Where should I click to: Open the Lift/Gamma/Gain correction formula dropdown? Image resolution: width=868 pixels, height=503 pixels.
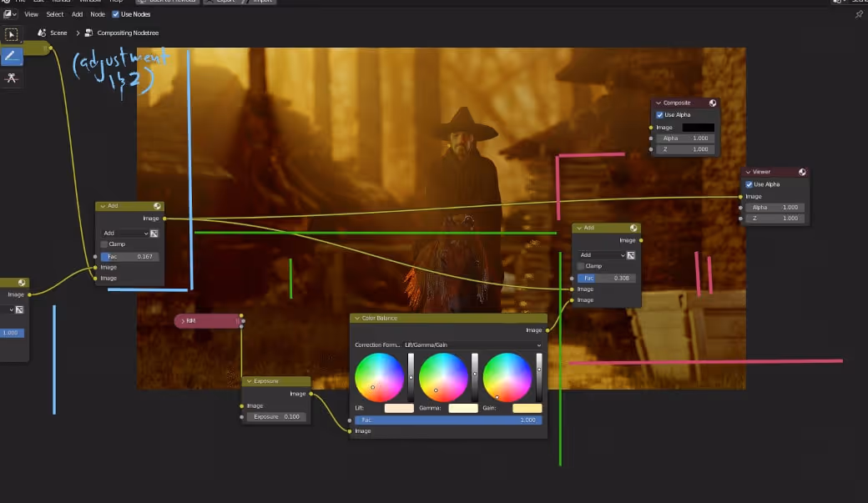(472, 344)
